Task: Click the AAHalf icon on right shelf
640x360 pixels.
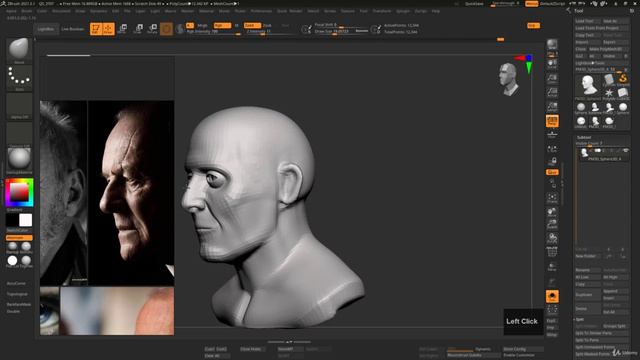Action: point(552,107)
